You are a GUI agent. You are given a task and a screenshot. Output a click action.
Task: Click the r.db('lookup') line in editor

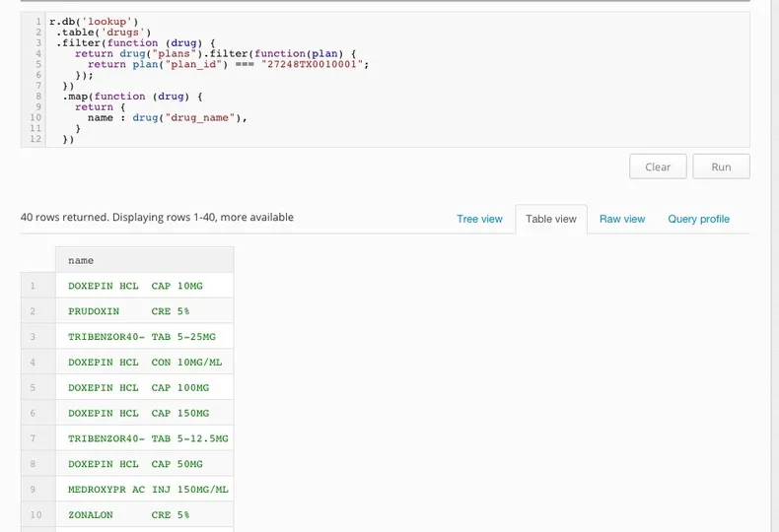tap(94, 22)
